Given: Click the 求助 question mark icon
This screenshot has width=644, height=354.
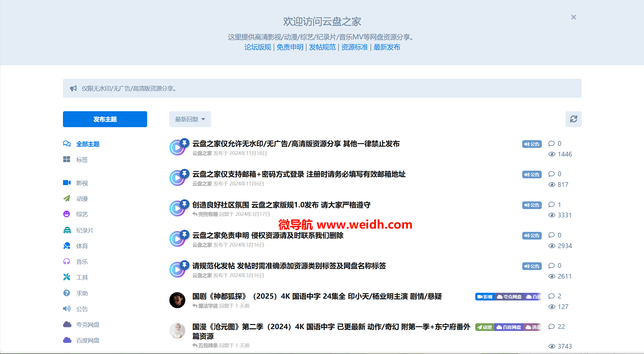Looking at the screenshot, I should point(67,293).
